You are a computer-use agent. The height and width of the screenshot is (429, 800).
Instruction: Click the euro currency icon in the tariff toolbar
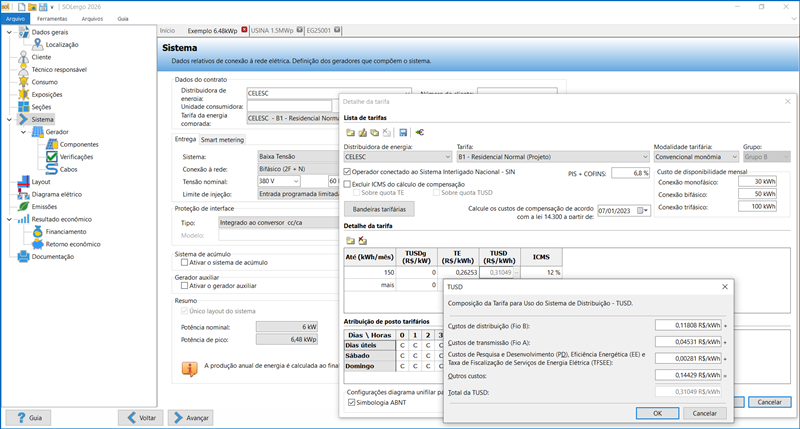421,132
